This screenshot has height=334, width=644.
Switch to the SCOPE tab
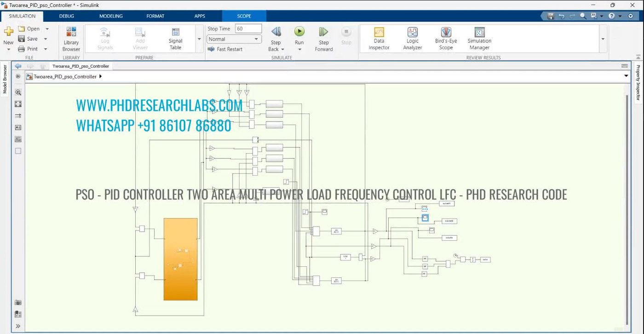244,16
